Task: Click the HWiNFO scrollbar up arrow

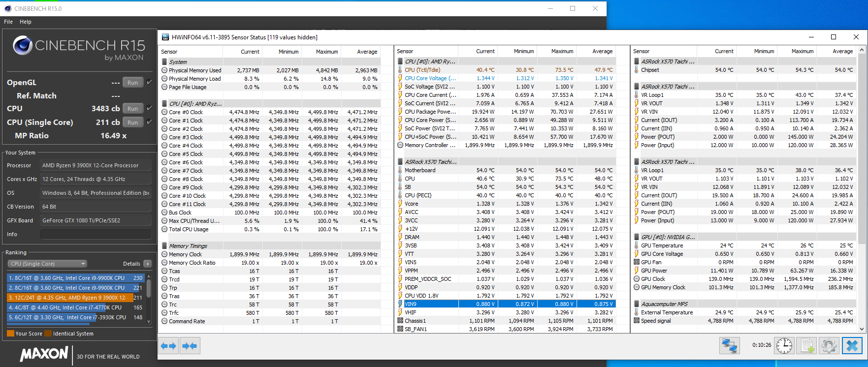Action: point(862,50)
